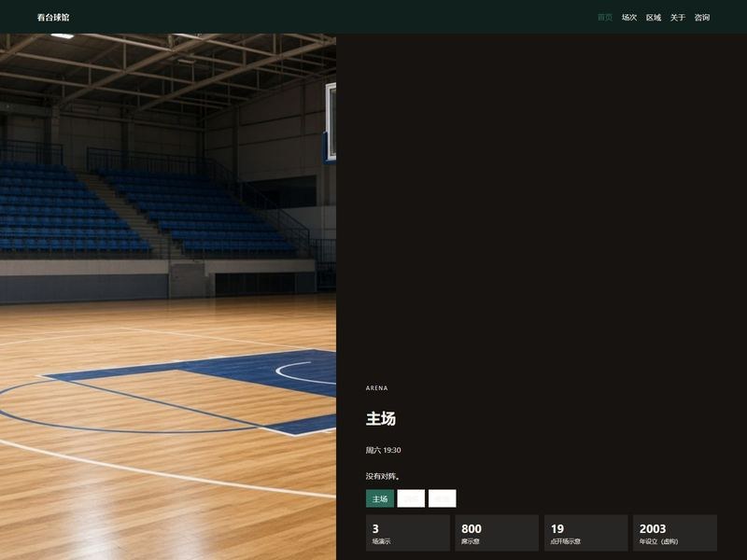This screenshot has height=560, width=747.
Task: Click the 没有对阵 message
Action: (x=383, y=476)
